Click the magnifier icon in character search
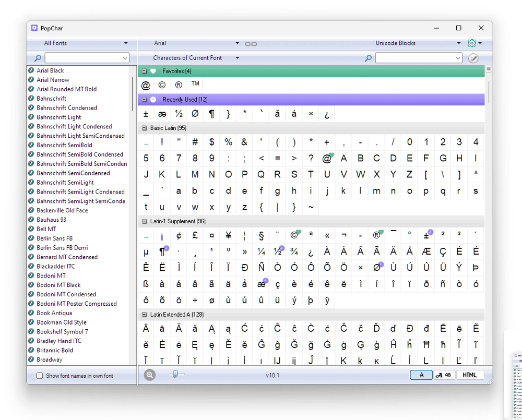Viewport: 522px width, 420px height. click(368, 58)
